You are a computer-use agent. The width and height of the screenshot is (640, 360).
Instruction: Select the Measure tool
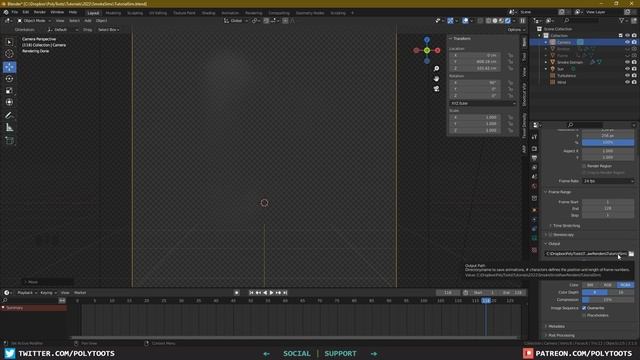pyautogui.click(x=9, y=128)
